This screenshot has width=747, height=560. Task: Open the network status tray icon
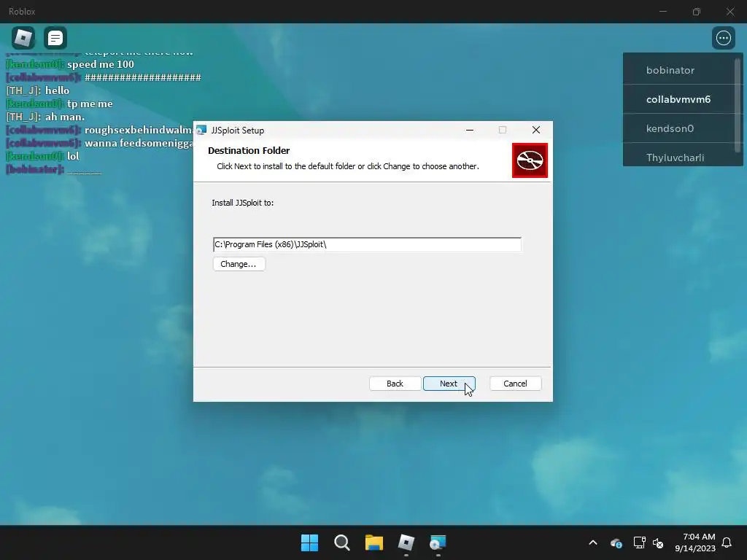click(x=639, y=542)
